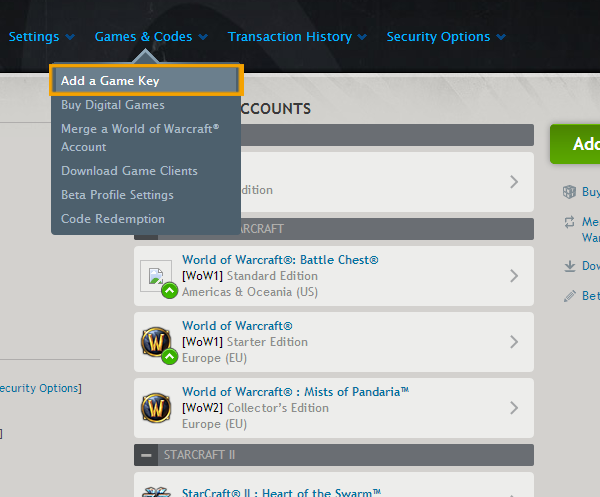Click the Merge account arrows icon

pos(569,222)
